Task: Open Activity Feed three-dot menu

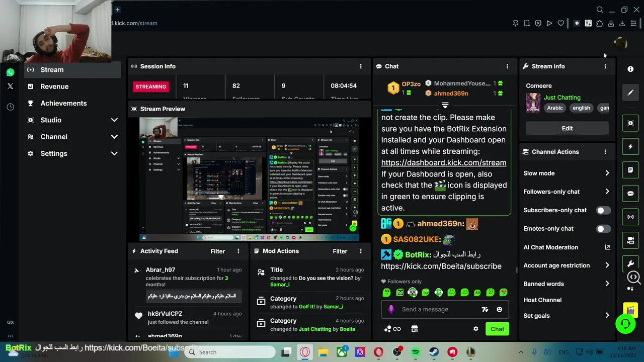Action: tap(238, 251)
